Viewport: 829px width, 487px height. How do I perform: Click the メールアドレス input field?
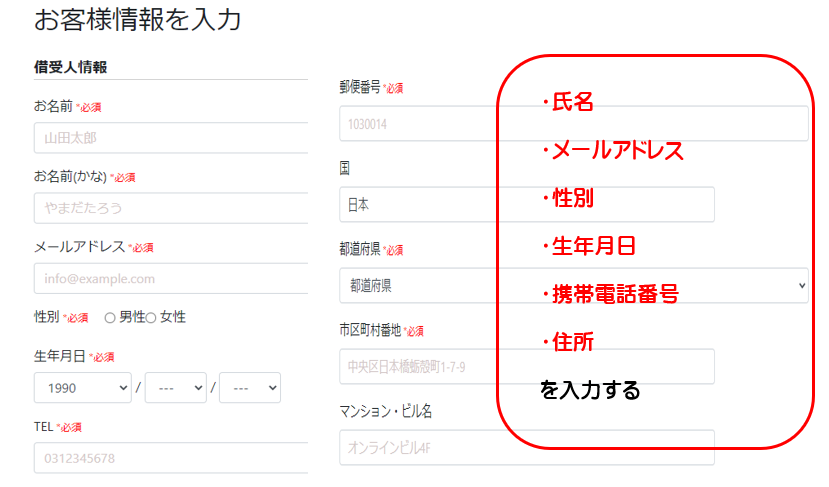pyautogui.click(x=170, y=278)
